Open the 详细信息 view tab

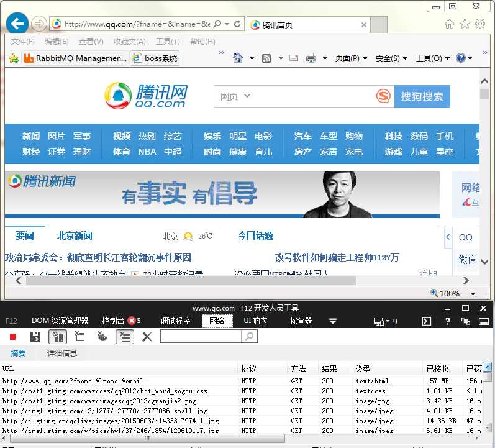click(62, 353)
